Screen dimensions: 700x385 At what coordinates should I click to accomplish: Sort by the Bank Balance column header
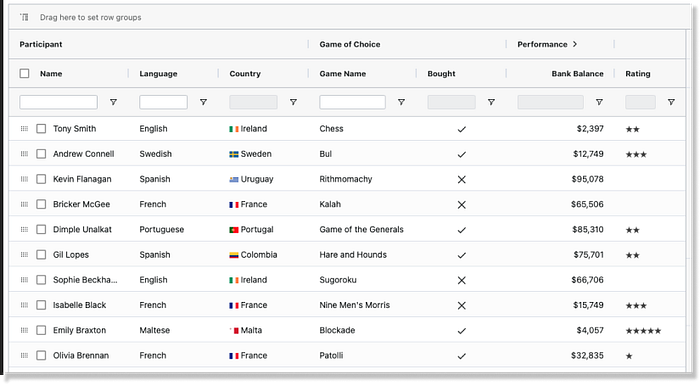point(577,74)
